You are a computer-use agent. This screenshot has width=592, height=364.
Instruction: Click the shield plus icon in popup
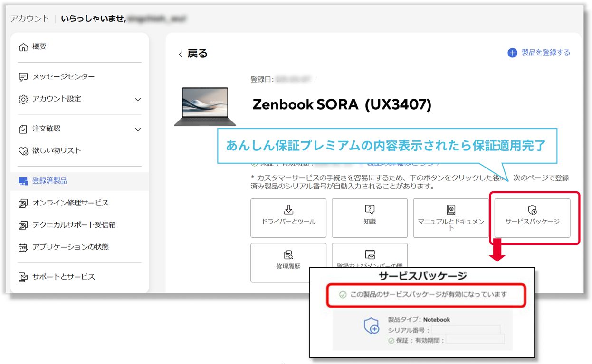click(x=371, y=326)
